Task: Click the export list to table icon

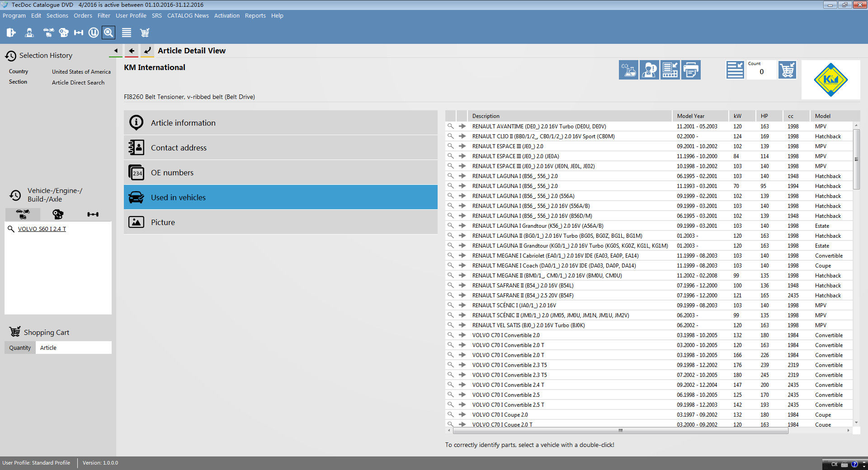Action: tap(670, 70)
